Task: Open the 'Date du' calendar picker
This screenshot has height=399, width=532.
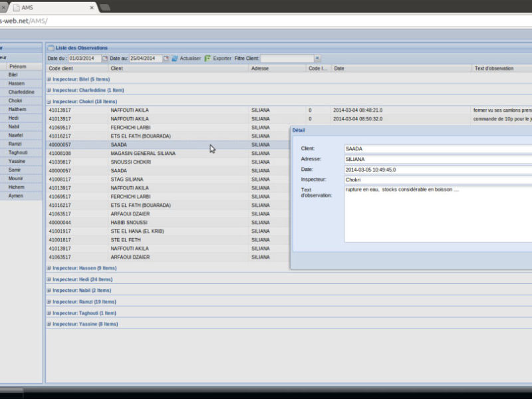Action: tap(105, 59)
